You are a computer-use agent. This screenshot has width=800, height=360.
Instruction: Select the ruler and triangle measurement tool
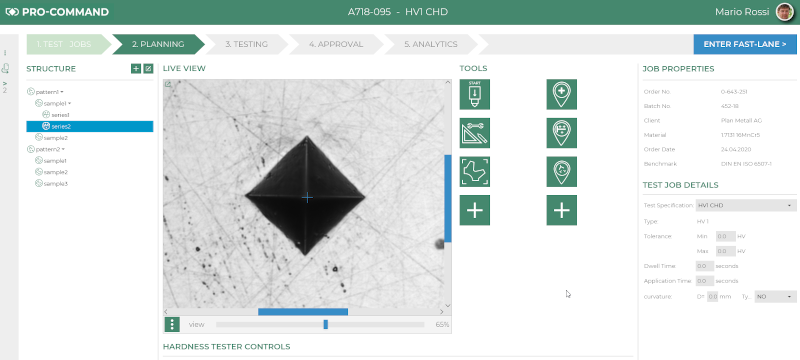(x=474, y=133)
